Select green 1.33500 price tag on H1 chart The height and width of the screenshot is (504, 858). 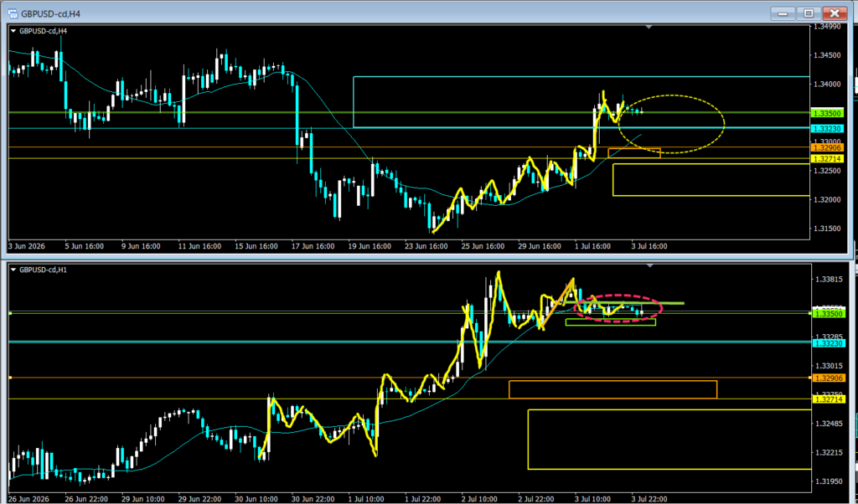[828, 314]
